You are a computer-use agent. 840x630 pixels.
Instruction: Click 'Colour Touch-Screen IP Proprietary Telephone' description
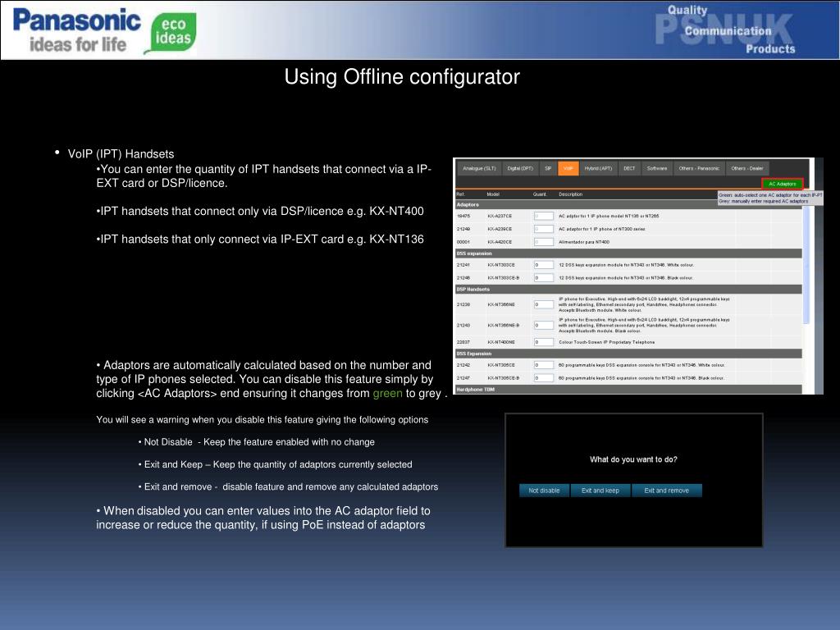click(x=606, y=342)
